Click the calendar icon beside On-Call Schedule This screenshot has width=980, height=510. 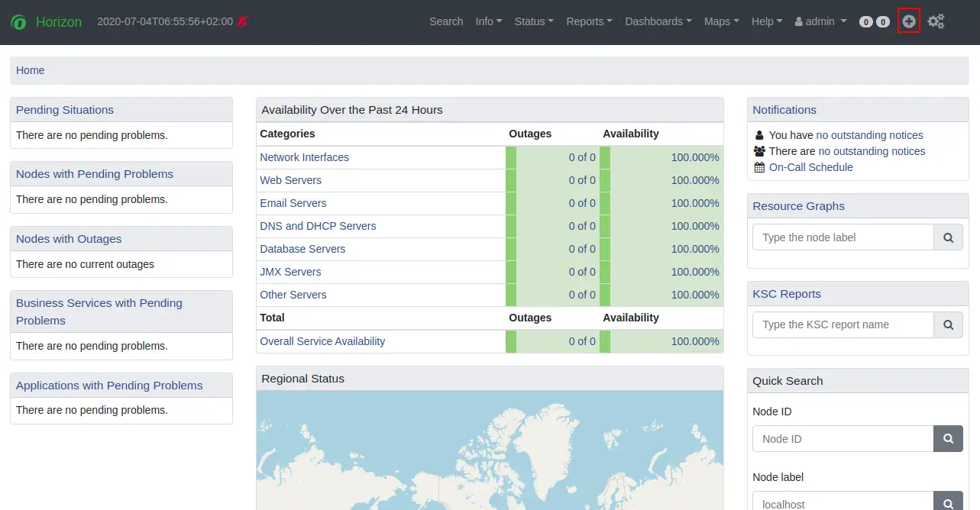tap(758, 166)
